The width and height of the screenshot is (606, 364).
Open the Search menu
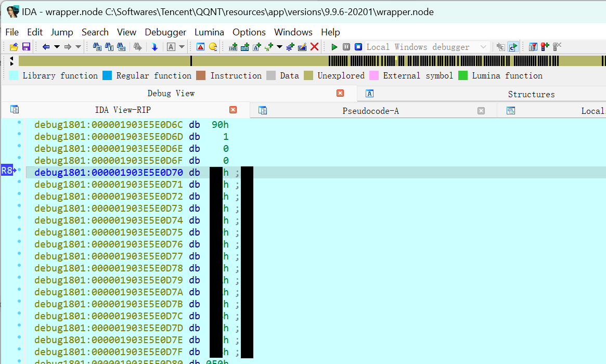click(x=95, y=32)
